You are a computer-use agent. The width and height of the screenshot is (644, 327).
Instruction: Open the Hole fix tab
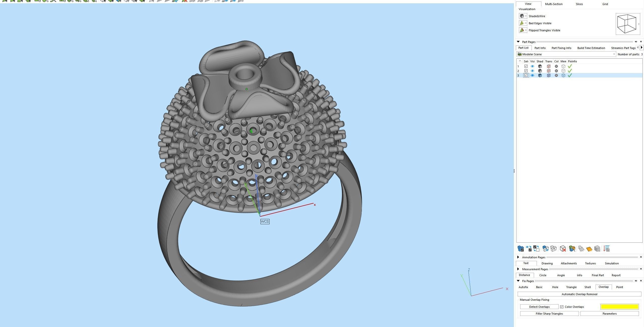[555, 287]
